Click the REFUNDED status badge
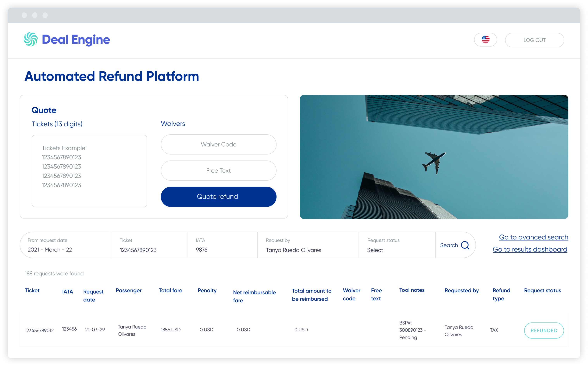This screenshot has height=366, width=588. click(544, 330)
